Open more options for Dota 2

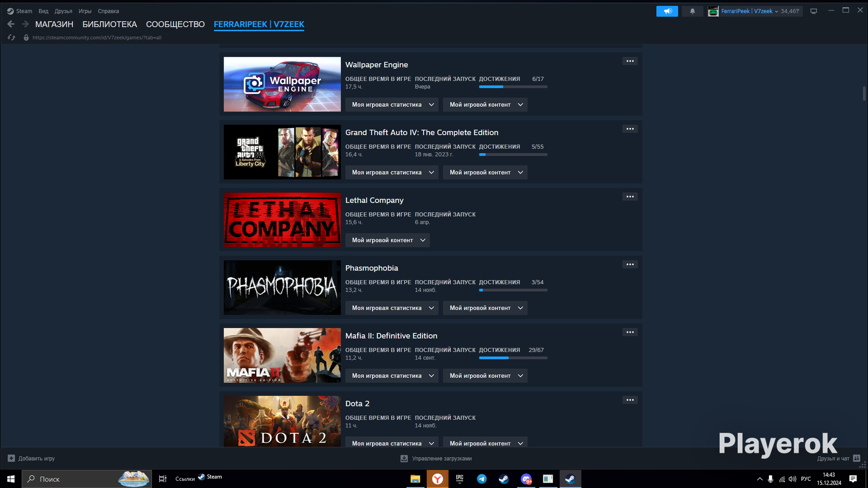tap(630, 400)
